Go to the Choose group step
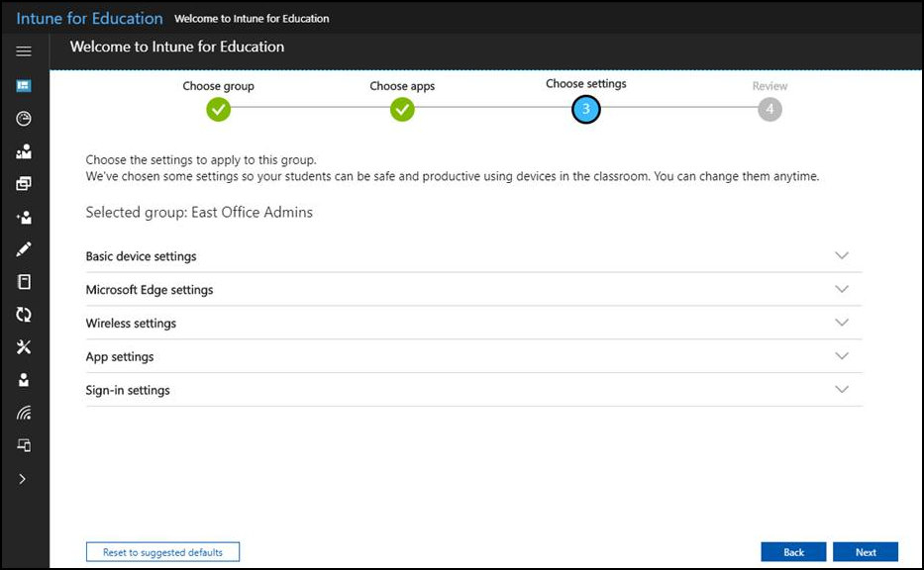The width and height of the screenshot is (924, 570). tap(219, 110)
